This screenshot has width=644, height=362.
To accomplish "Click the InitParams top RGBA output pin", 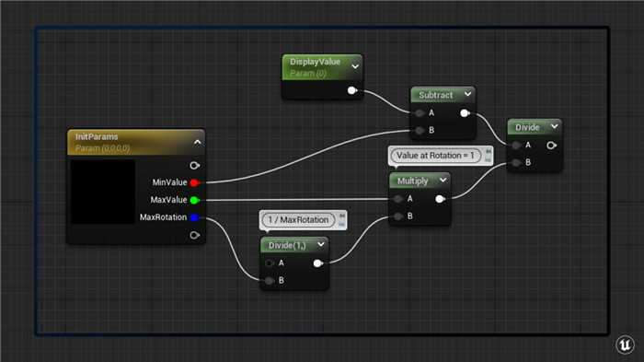I will pyautogui.click(x=195, y=166).
